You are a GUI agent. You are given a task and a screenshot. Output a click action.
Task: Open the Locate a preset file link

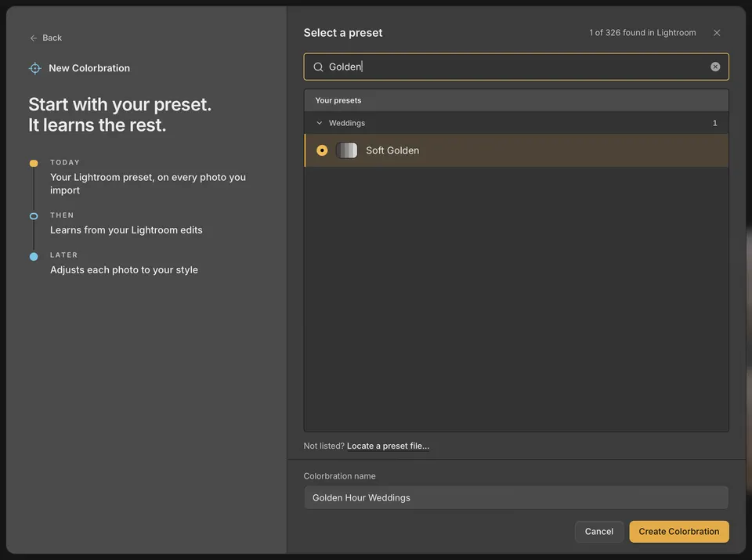(x=388, y=446)
